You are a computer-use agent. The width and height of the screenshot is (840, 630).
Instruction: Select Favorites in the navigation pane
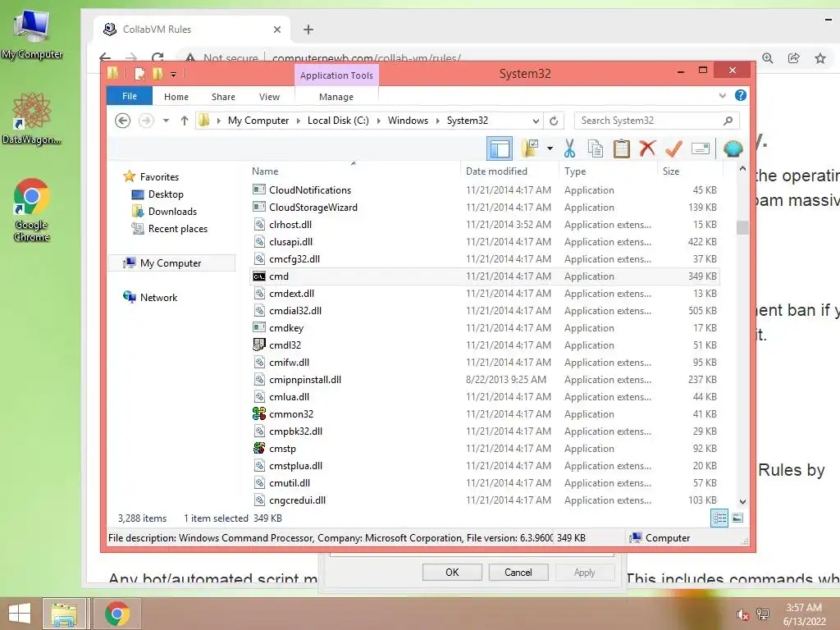(159, 177)
